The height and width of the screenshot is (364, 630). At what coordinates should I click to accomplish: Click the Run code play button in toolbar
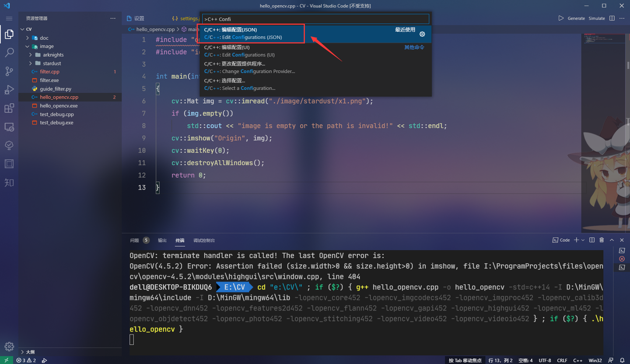pyautogui.click(x=561, y=18)
